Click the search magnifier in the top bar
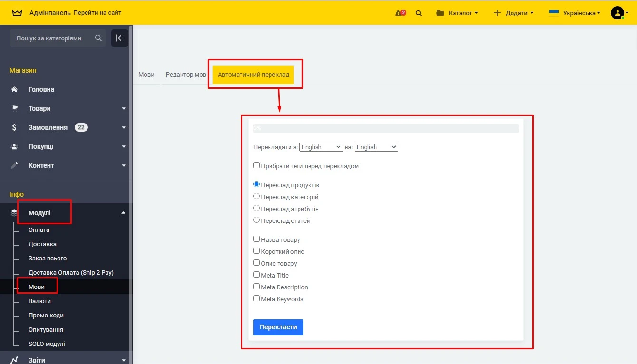The width and height of the screenshot is (637, 364). (x=419, y=13)
